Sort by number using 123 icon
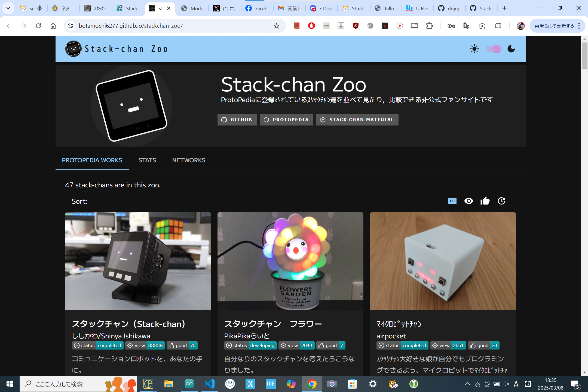Image resolution: width=588 pixels, height=392 pixels. pos(452,201)
